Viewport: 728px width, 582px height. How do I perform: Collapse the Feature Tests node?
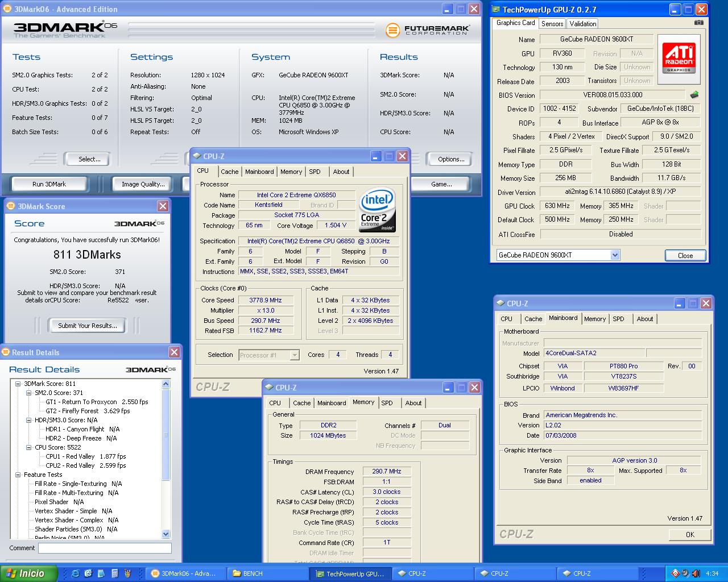click(x=18, y=475)
